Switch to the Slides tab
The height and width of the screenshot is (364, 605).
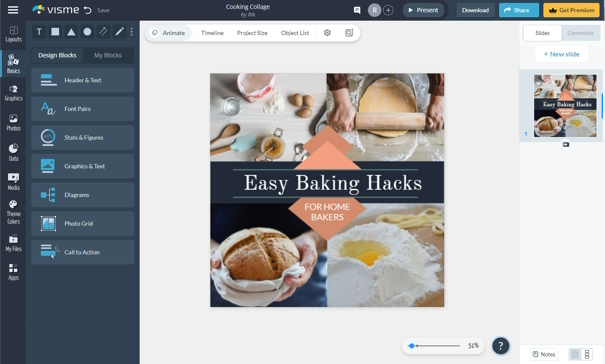coord(542,33)
